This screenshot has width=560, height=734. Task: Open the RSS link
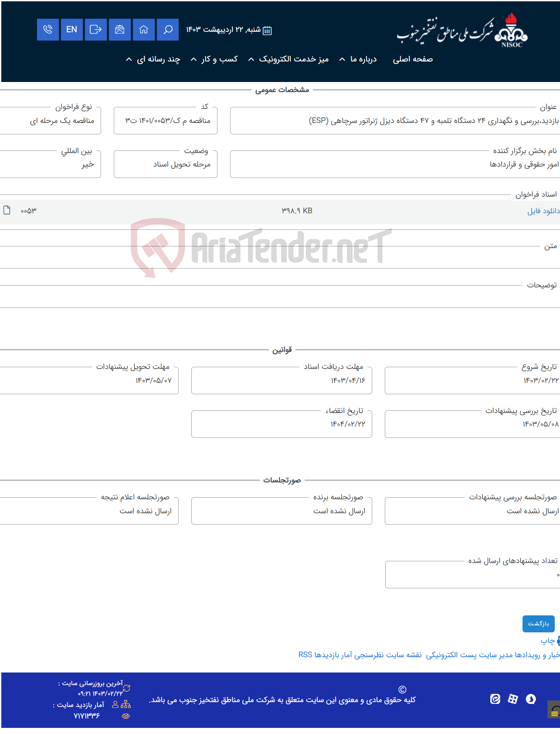[305, 655]
